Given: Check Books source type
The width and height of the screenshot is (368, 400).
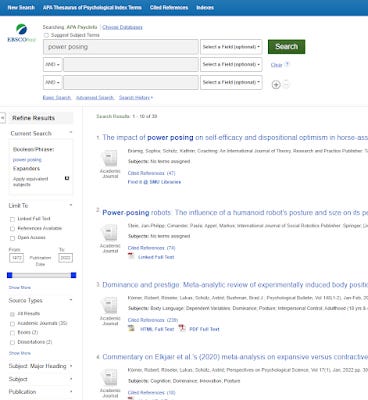Looking at the screenshot, I should [x=12, y=333].
